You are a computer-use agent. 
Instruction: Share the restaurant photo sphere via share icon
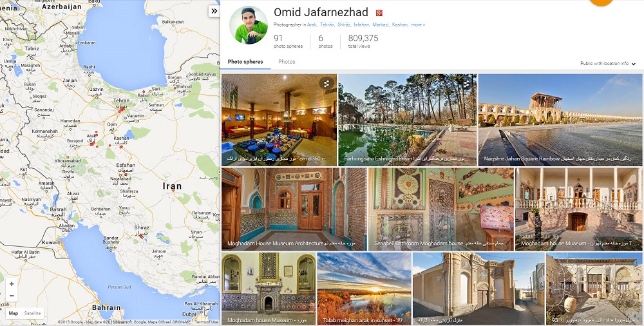[x=326, y=84]
